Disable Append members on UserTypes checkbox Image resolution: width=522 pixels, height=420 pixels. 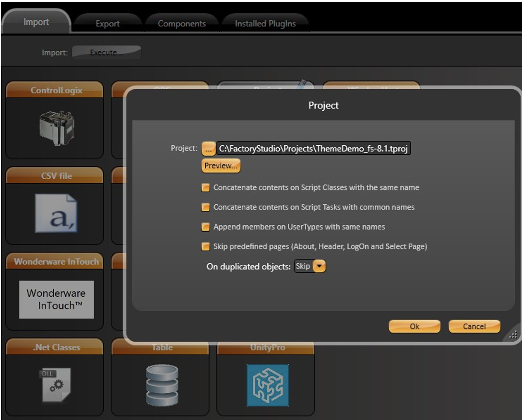pyautogui.click(x=205, y=227)
